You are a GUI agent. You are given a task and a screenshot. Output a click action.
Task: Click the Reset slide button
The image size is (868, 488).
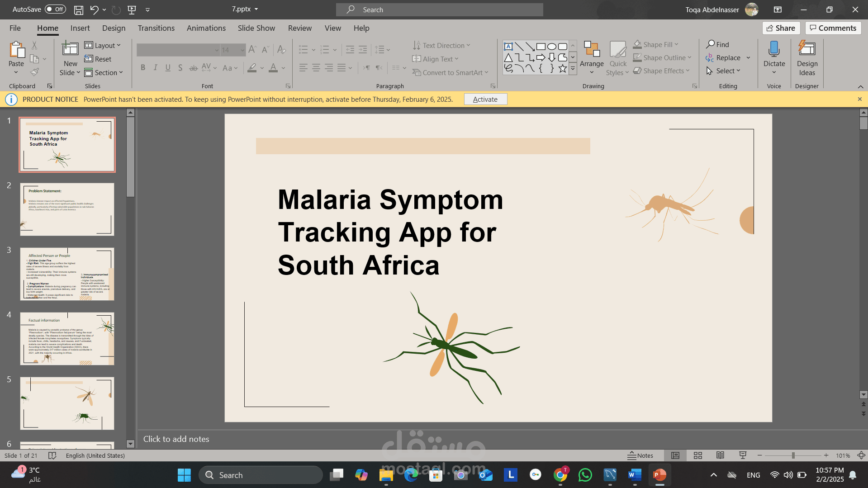(98, 59)
